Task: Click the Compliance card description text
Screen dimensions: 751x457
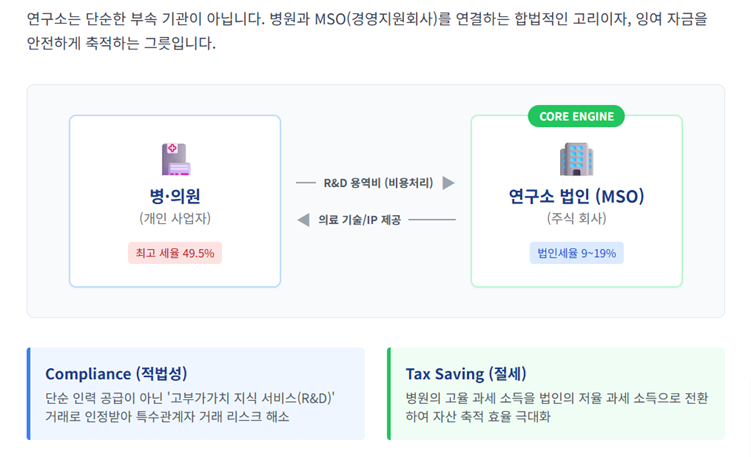Action: click(x=190, y=407)
